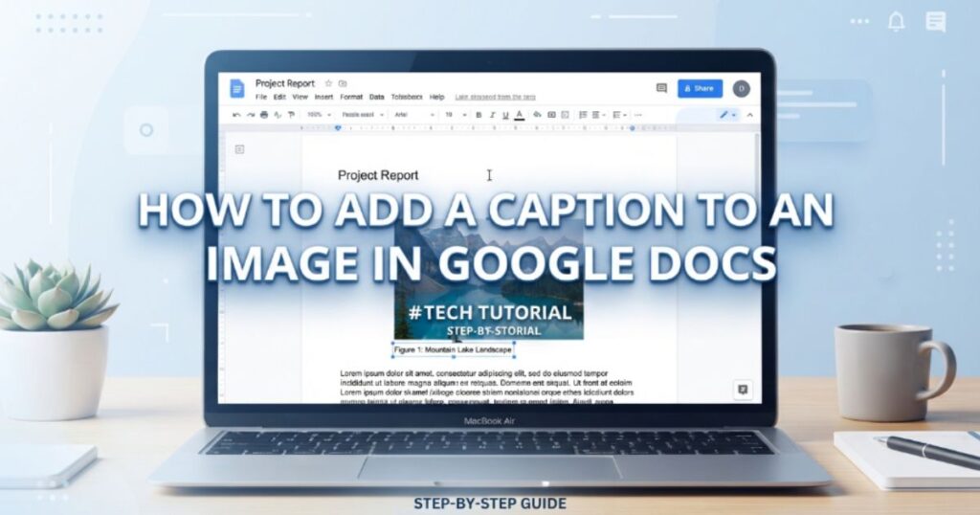Open the Insert menu
Screen dimensions: 980x515
(323, 97)
